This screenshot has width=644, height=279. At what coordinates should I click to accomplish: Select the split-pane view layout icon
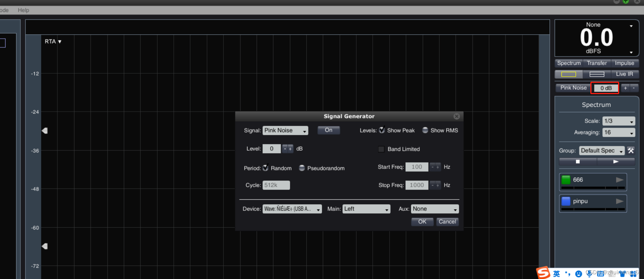597,74
